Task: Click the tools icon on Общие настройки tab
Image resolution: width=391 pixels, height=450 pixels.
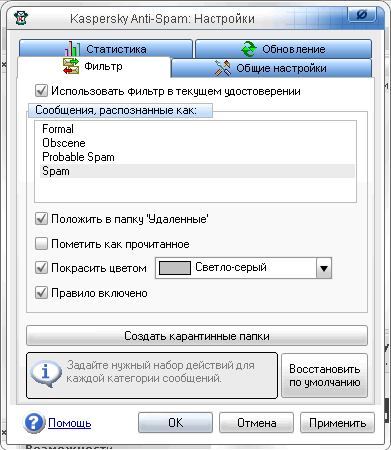Action: (222, 68)
